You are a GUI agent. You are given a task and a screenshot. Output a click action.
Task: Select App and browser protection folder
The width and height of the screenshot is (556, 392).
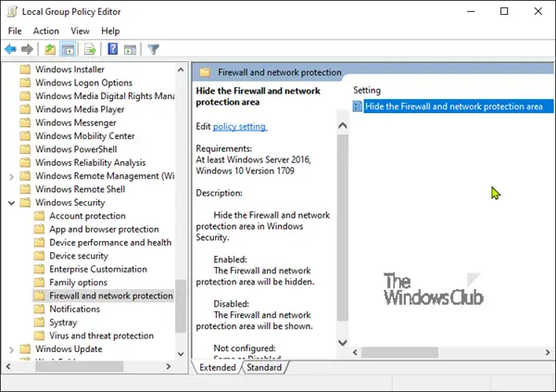tap(104, 229)
